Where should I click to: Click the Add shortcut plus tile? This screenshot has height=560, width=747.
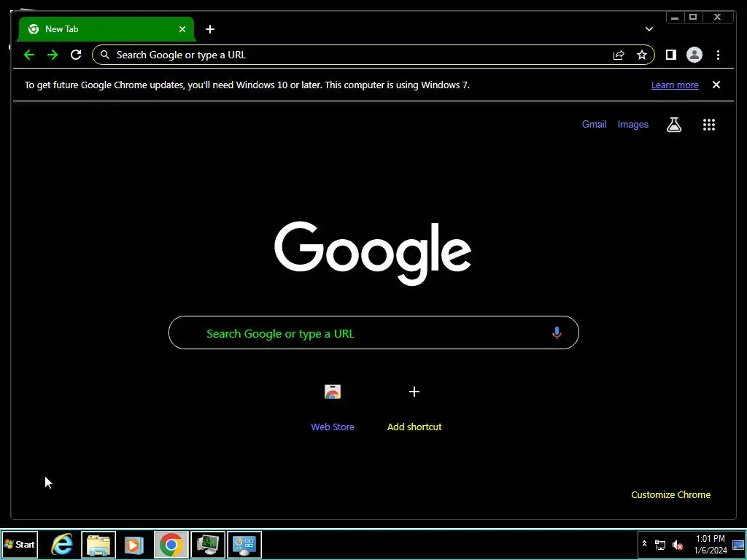tap(414, 406)
